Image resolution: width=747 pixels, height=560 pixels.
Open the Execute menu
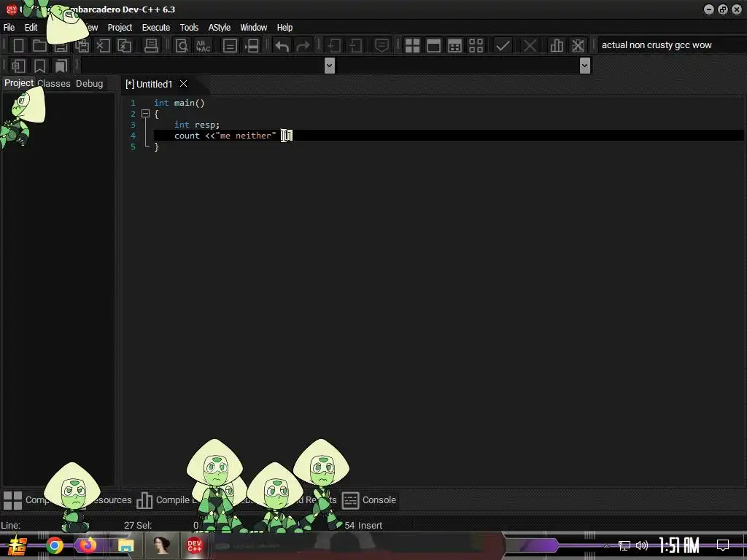tap(156, 28)
